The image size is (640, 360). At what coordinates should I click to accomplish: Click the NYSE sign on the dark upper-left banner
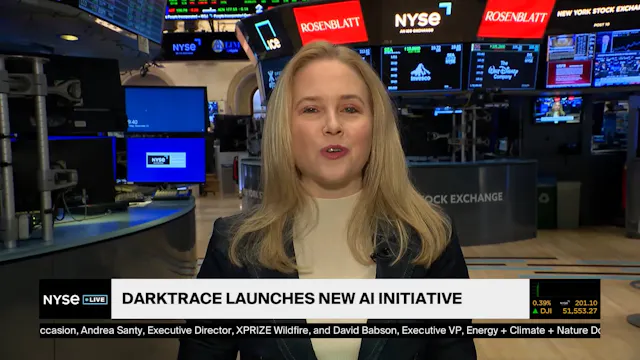click(x=187, y=47)
